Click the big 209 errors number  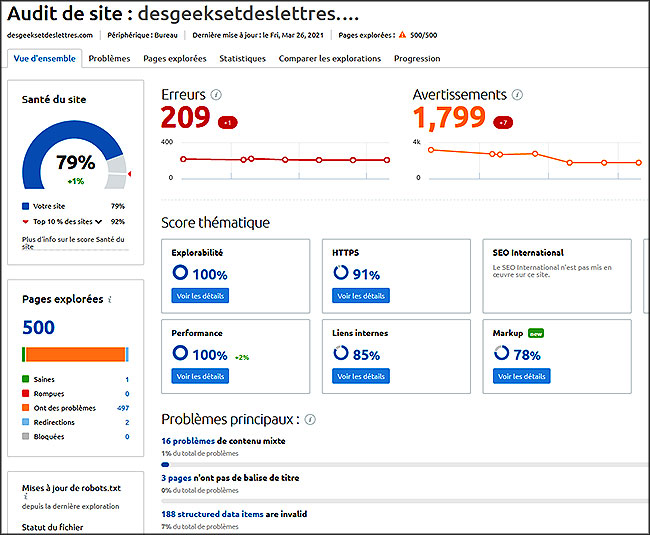point(185,117)
